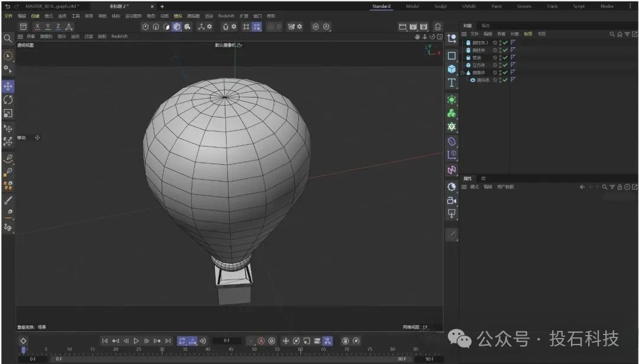Screen dimensions: 639x364
Task: Open the viewport search magnifier icon
Action: click(8, 38)
